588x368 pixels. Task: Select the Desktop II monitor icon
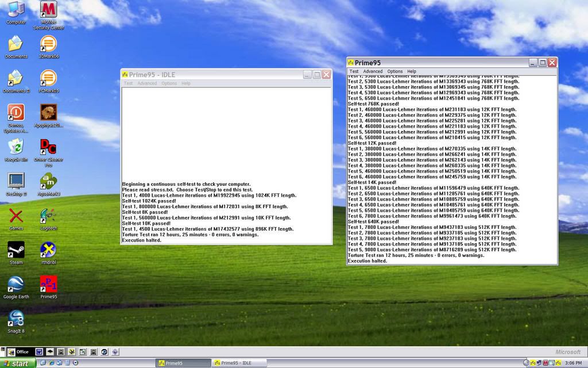click(x=16, y=185)
